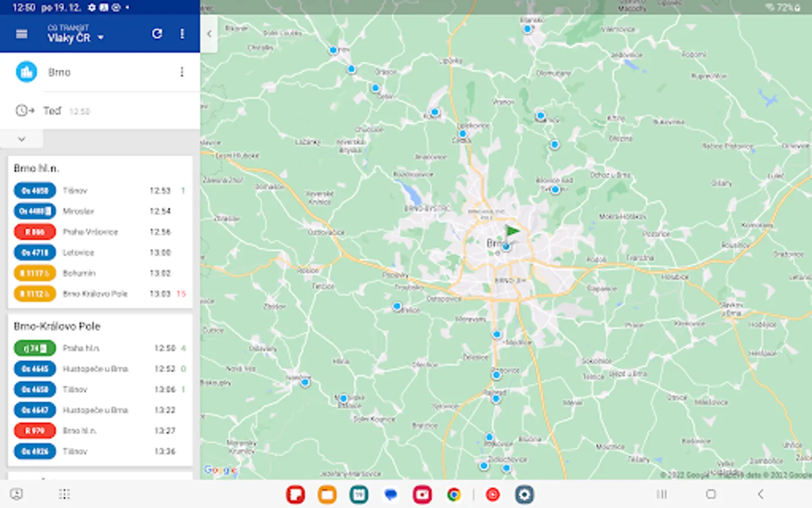812x508 pixels.
Task: Select the Hustopeče u Brna departure at 13:22
Action: [100, 410]
